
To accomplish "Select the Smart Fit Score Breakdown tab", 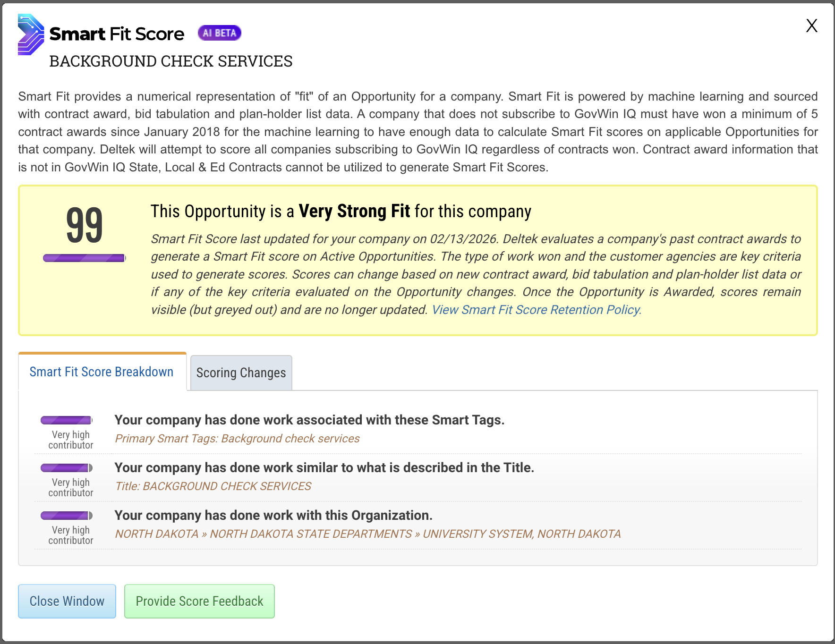I will tap(101, 372).
